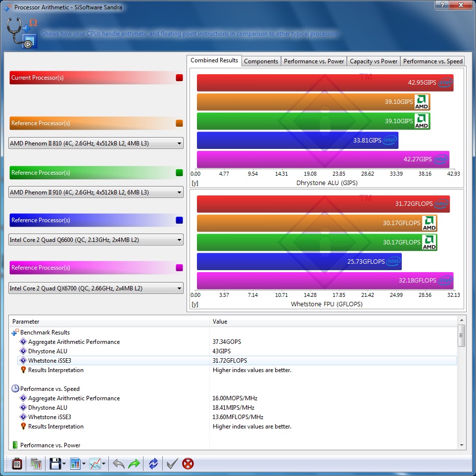Switch to the Performance vs. Speed tab

tap(432, 61)
